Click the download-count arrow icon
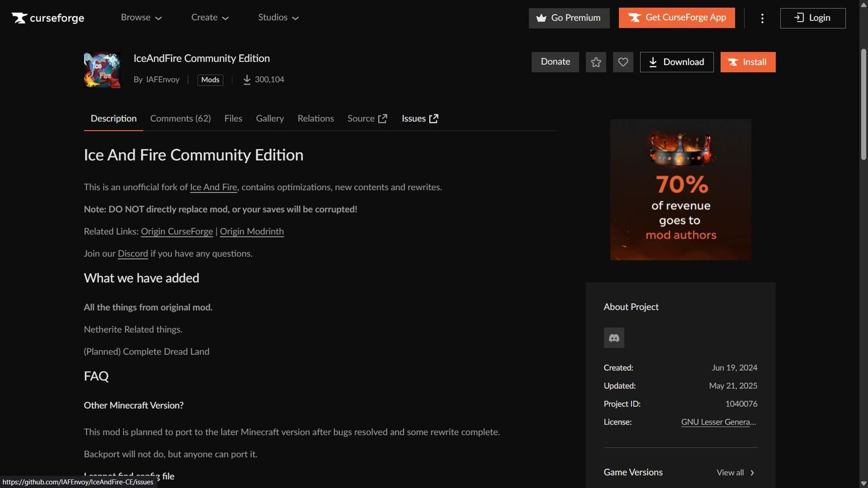The width and height of the screenshot is (868, 488). point(247,79)
